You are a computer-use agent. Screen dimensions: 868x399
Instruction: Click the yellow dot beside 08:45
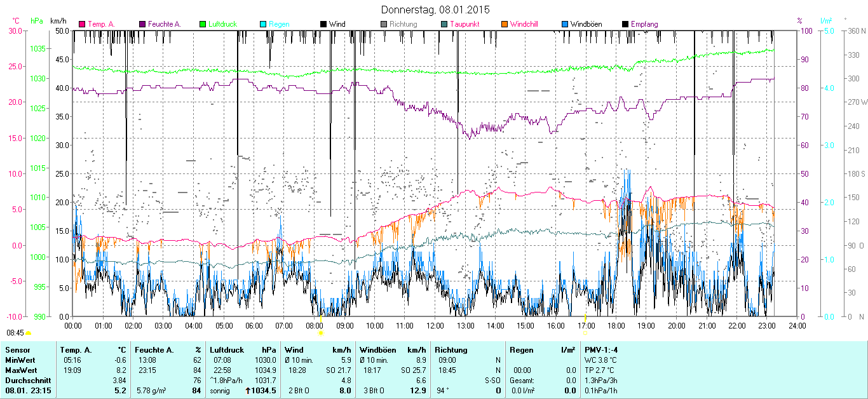point(29,333)
